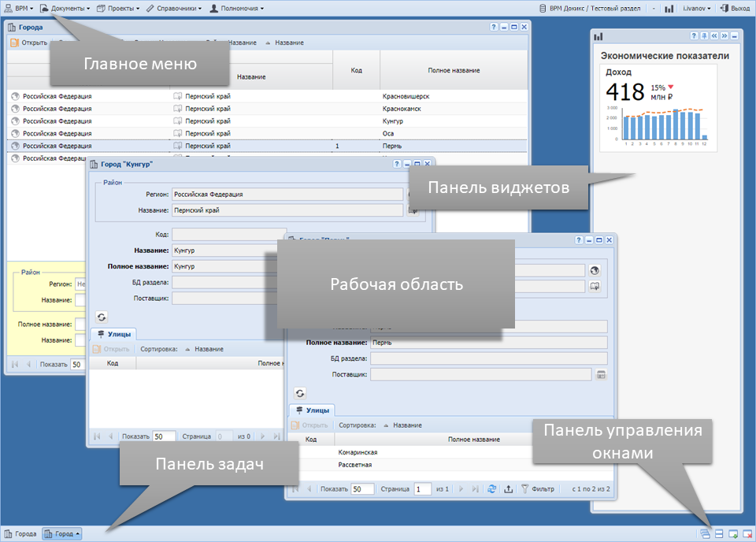
Task: Open the Документы menu
Action: pos(65,8)
